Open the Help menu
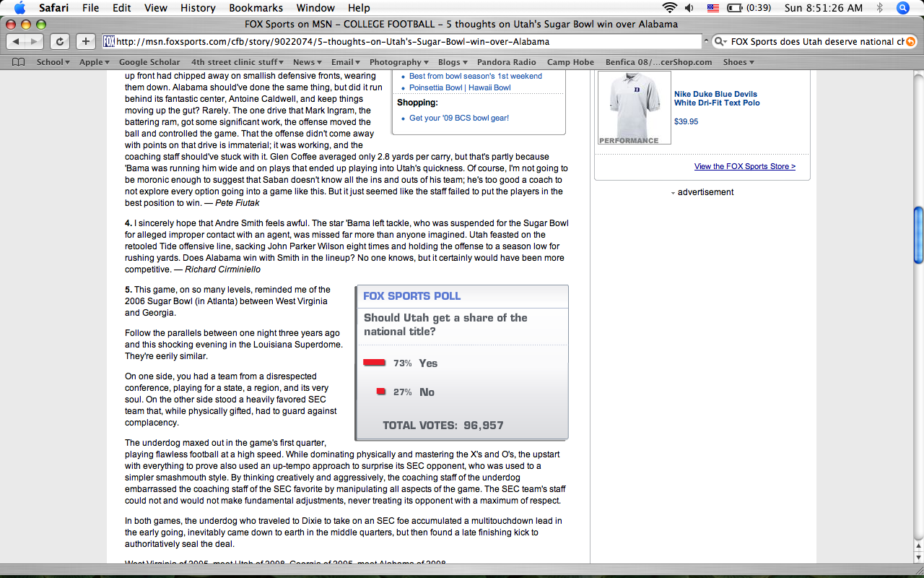This screenshot has width=924, height=578. (x=359, y=8)
